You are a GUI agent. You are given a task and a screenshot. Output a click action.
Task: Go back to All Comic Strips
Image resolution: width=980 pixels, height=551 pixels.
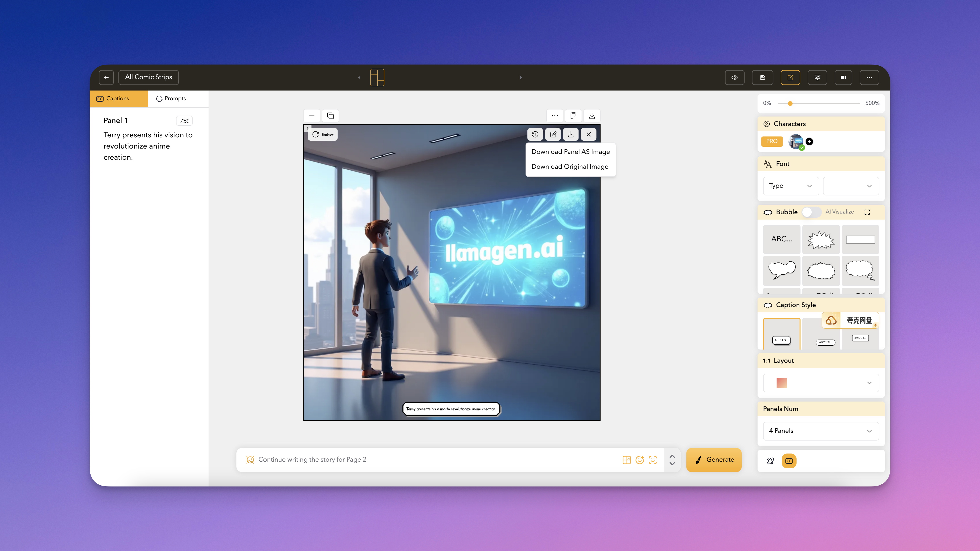click(148, 77)
